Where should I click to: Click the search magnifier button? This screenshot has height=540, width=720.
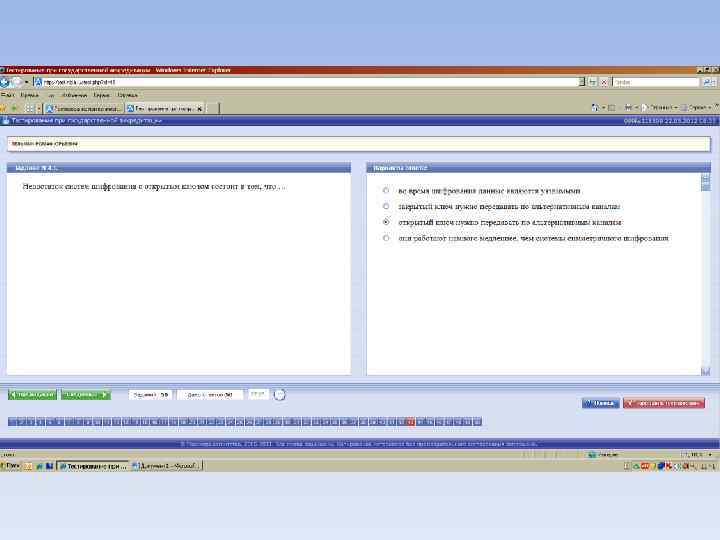coord(707,82)
